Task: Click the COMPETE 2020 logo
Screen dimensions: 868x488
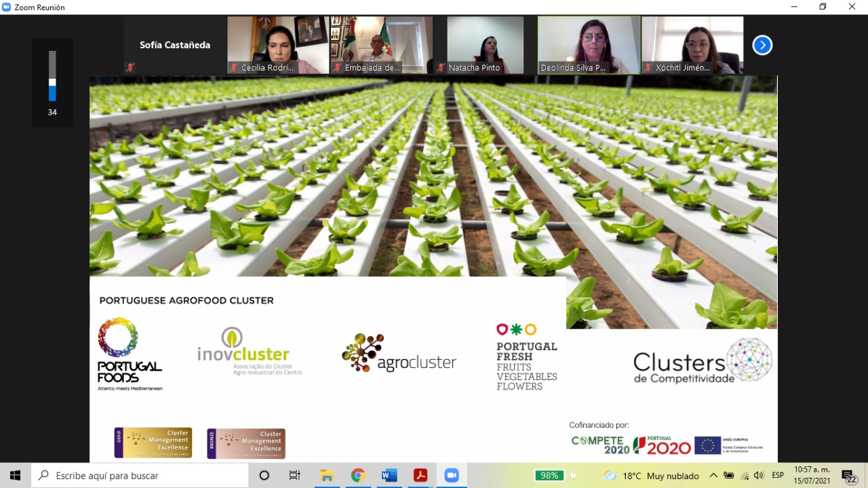Action: click(600, 445)
